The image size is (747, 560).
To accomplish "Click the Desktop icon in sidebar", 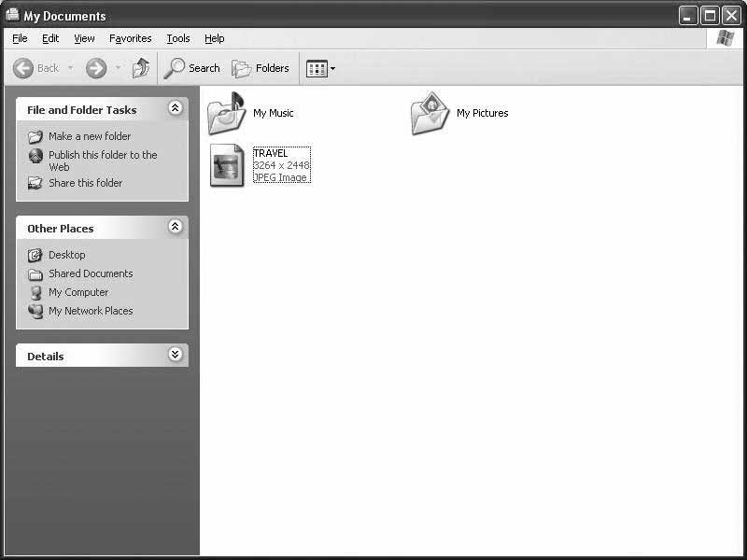I will (35, 255).
